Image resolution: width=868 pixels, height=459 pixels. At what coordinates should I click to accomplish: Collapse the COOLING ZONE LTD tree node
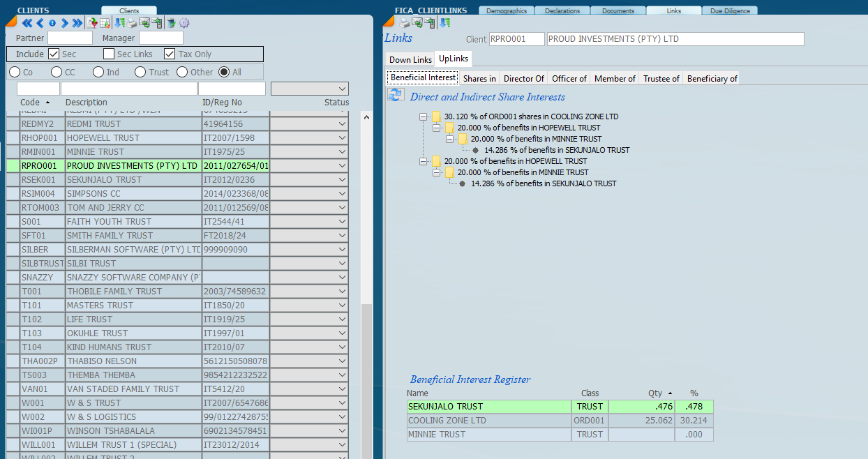coord(424,116)
